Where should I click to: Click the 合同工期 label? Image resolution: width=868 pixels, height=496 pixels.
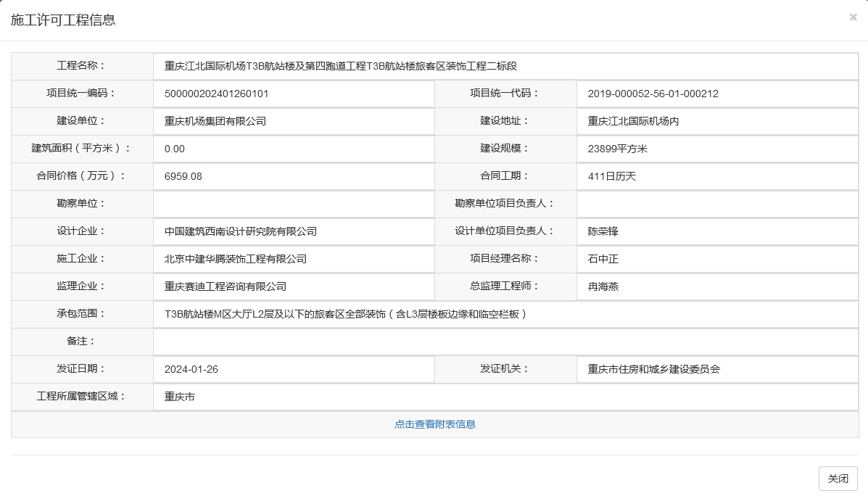(505, 176)
